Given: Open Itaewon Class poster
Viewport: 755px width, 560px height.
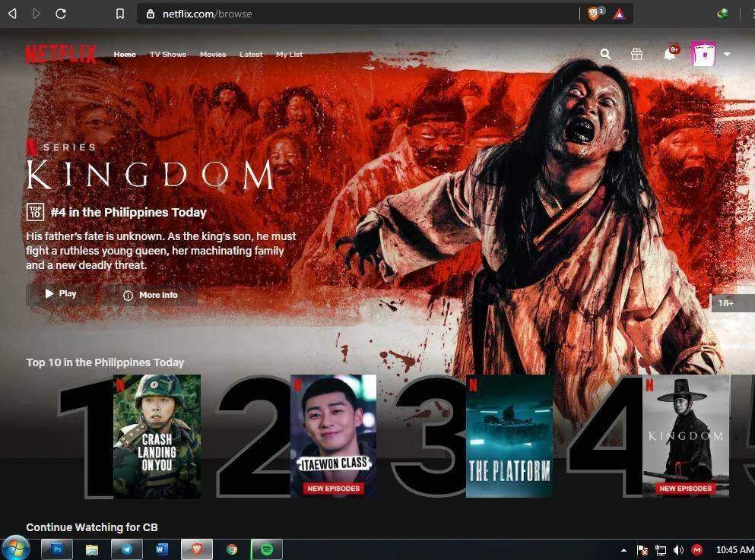Looking at the screenshot, I should tap(333, 436).
